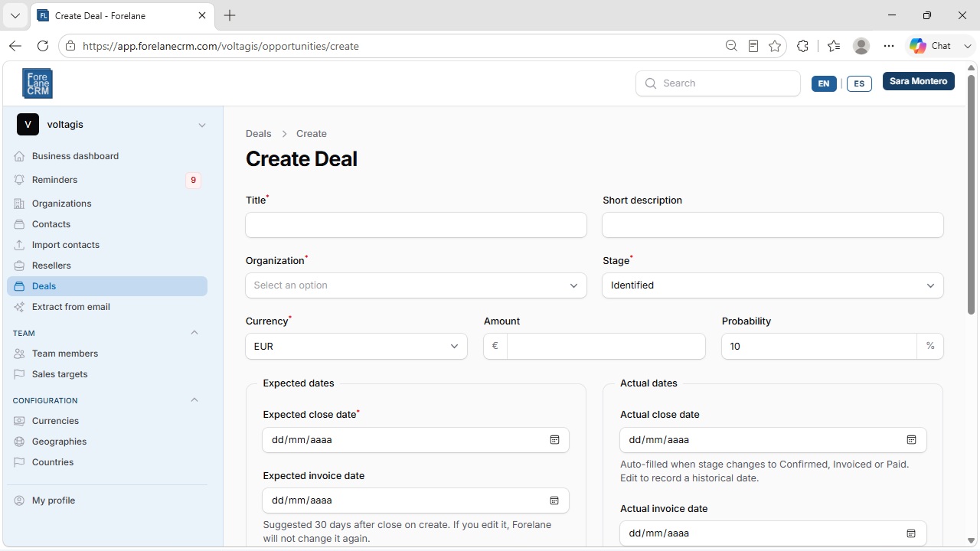Click the Short description input field
The height and width of the screenshot is (551, 980).
coord(773,225)
